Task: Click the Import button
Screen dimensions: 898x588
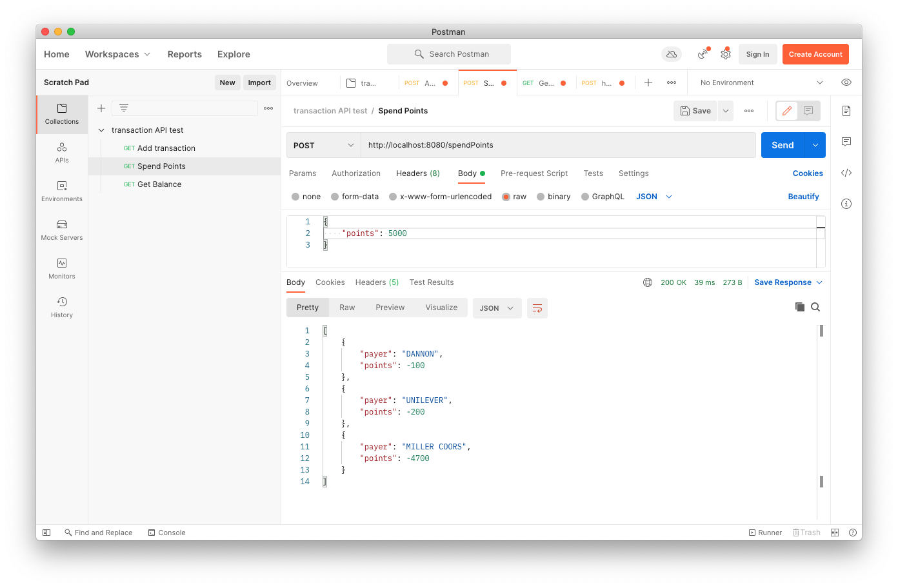Action: pyautogui.click(x=259, y=83)
